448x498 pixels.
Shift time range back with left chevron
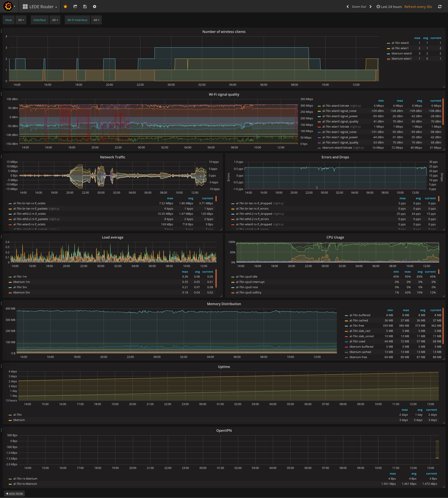coord(348,7)
